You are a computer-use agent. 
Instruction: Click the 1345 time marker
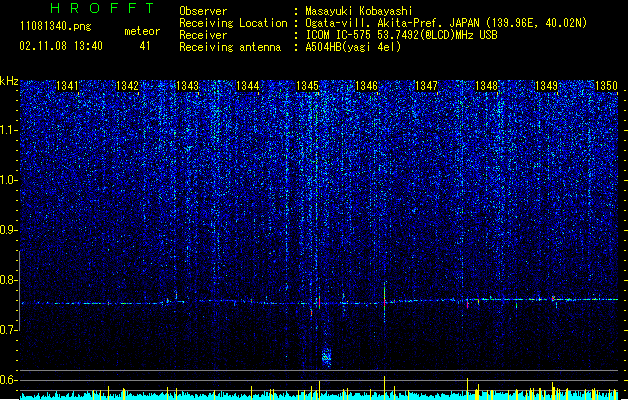point(307,86)
